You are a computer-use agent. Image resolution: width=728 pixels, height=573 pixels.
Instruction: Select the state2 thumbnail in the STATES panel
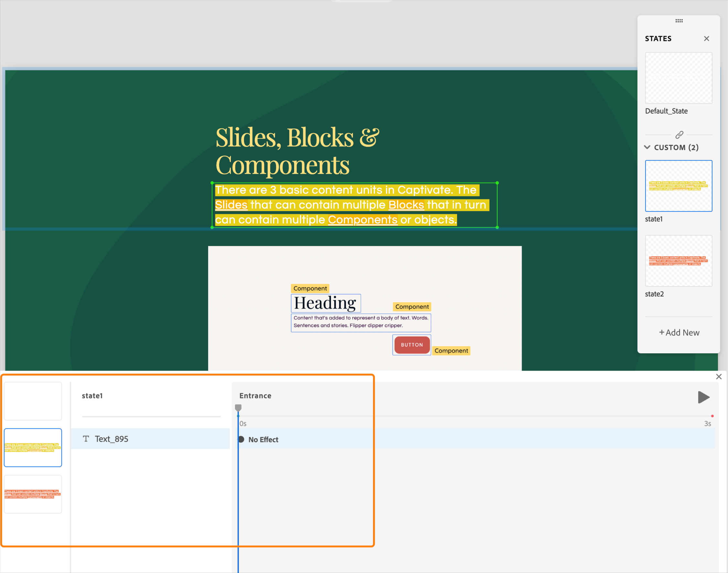pyautogui.click(x=678, y=261)
